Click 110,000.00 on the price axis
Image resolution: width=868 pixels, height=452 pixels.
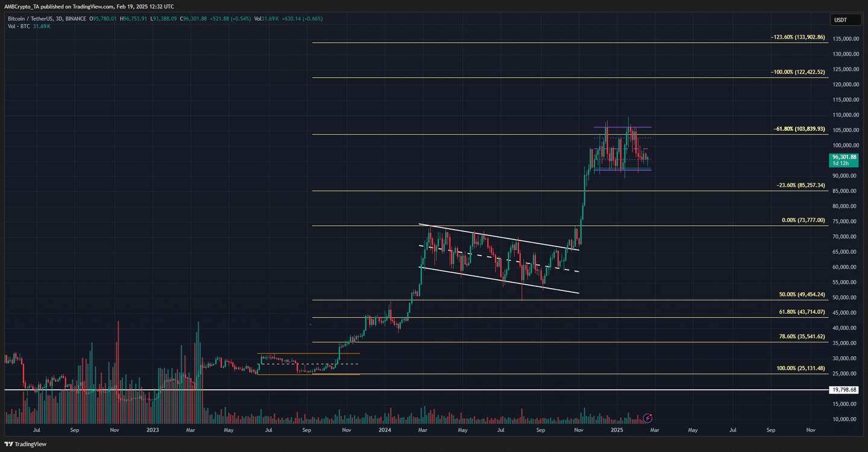[x=846, y=115]
